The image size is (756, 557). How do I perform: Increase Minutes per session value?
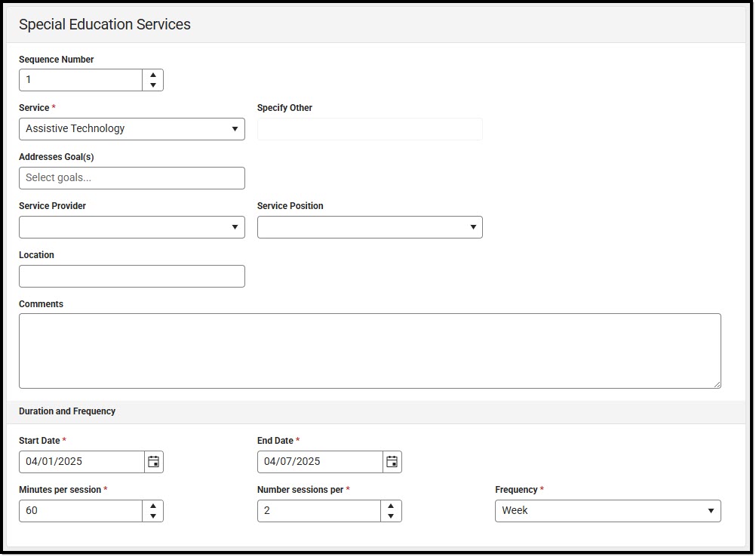tap(153, 506)
